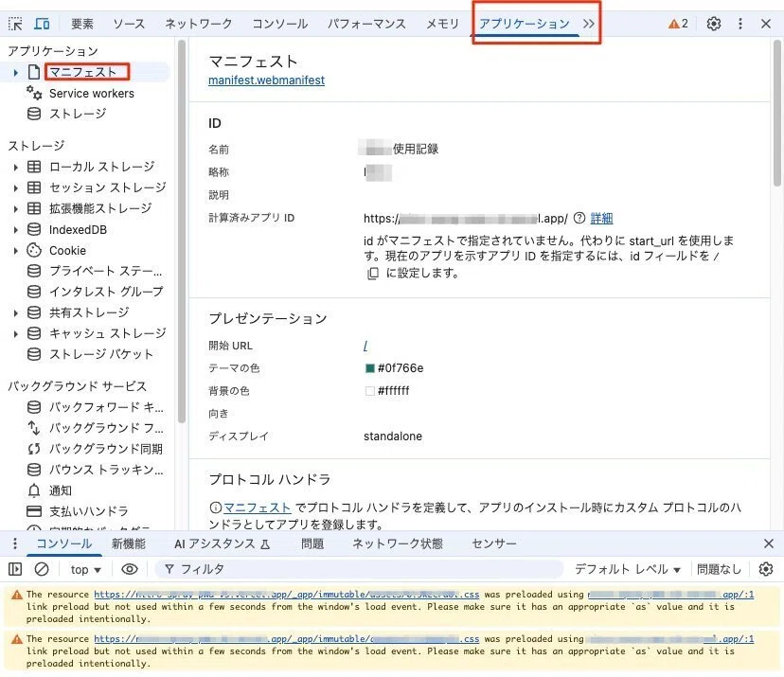Viewport: 784px width, 677px height.
Task: Click the Cookie icon in storage list
Action: pyautogui.click(x=34, y=250)
